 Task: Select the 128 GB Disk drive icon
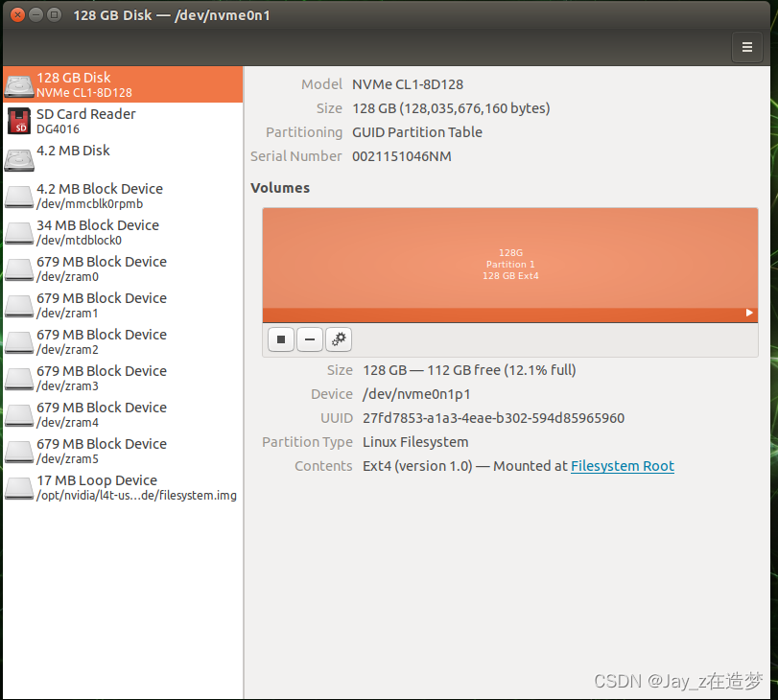coord(19,86)
